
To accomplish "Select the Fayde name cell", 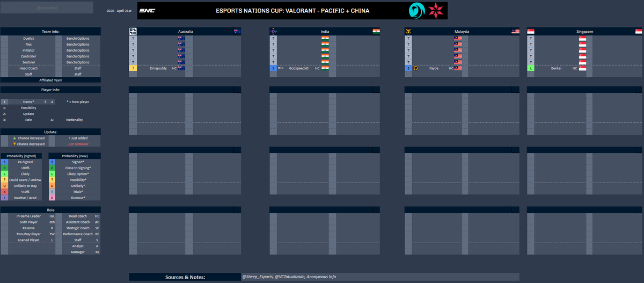I will [x=434, y=69].
